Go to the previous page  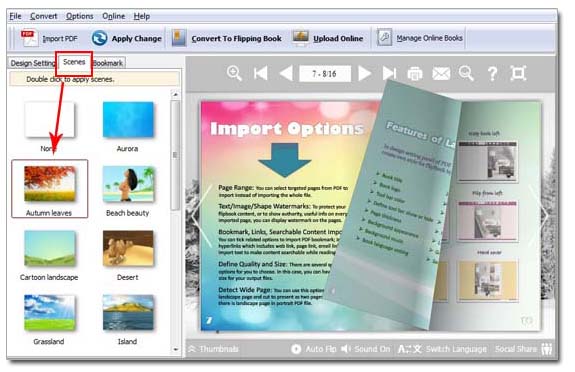[286, 73]
